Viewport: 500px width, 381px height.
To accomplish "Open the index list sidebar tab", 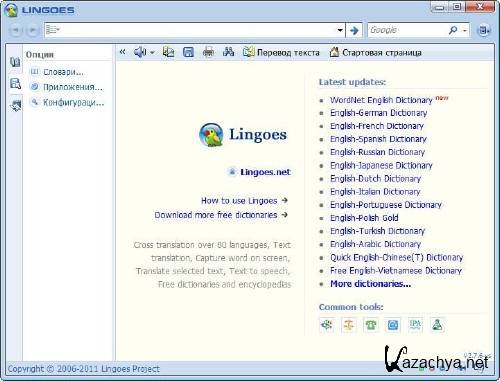I will pyautogui.click(x=15, y=83).
